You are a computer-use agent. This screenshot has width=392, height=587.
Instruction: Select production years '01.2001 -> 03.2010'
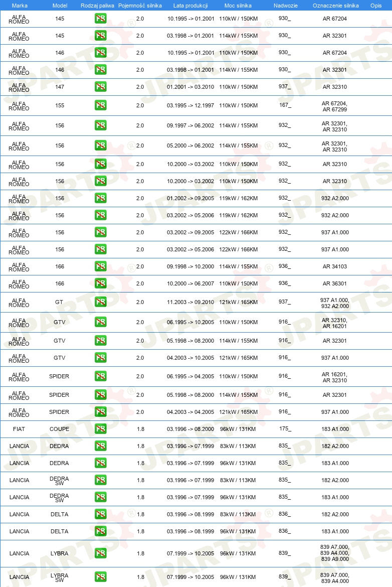click(x=190, y=87)
